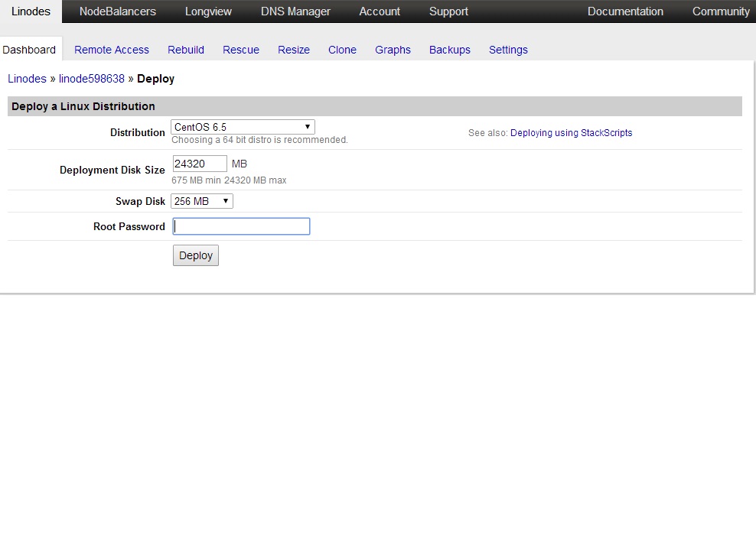Open the Settings tab

508,50
